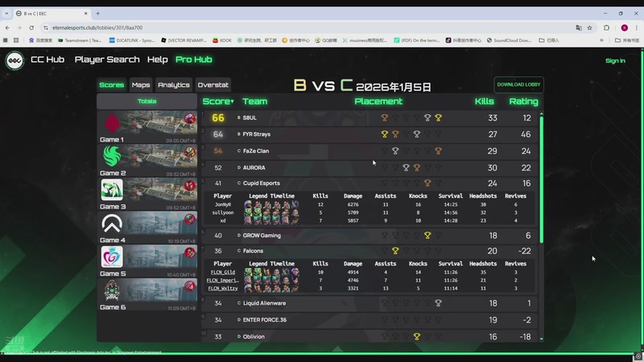Open the Help page
Screen dimensions: 644x362
157,60
